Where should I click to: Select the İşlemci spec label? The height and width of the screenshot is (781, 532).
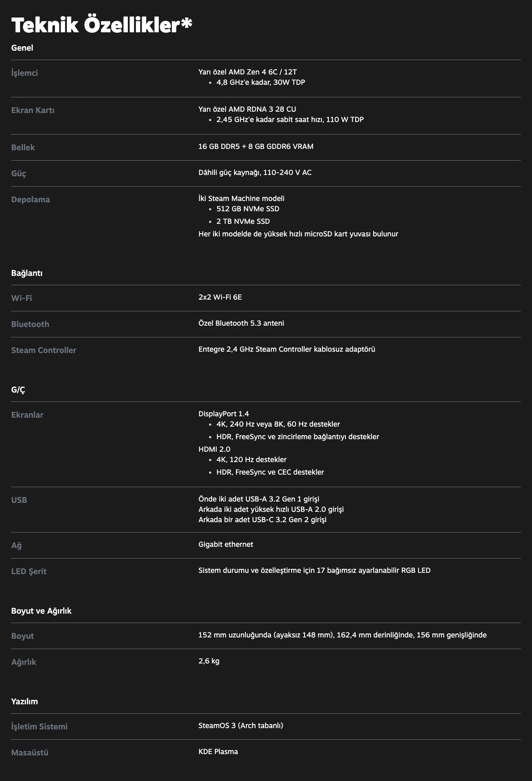point(25,73)
